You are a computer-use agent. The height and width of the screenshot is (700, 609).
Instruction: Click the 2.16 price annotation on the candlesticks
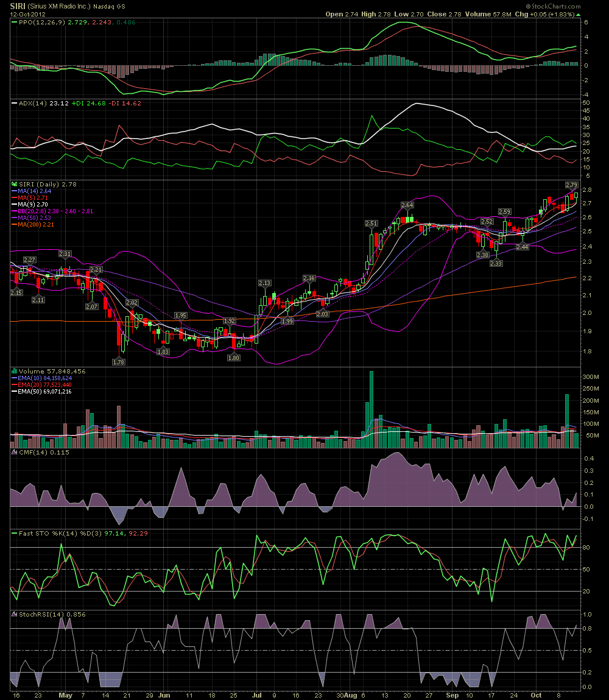tap(309, 278)
